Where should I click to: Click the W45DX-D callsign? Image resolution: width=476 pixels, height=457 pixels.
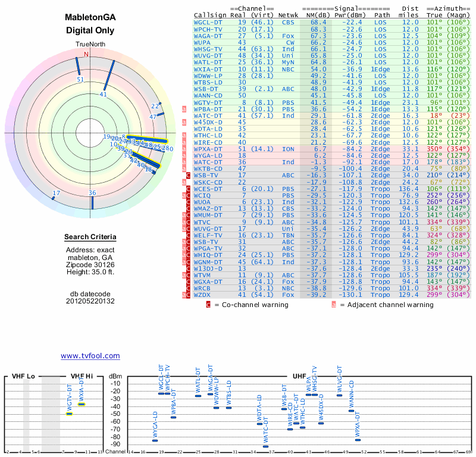208,123
